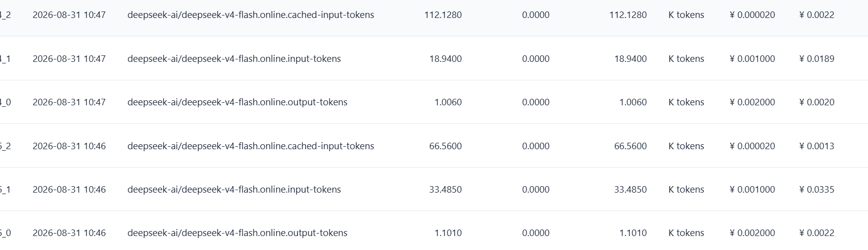Click the 112.1280 value beside K tokens
868x250 pixels.
point(628,15)
